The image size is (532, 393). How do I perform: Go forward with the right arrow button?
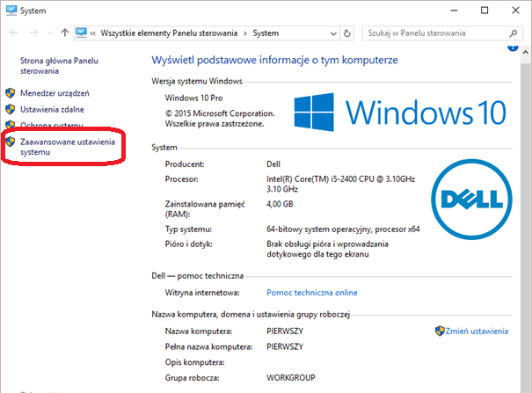click(x=33, y=33)
